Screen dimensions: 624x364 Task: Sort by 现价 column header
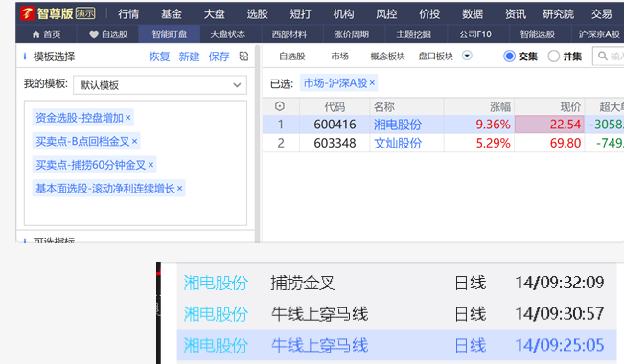(549, 106)
